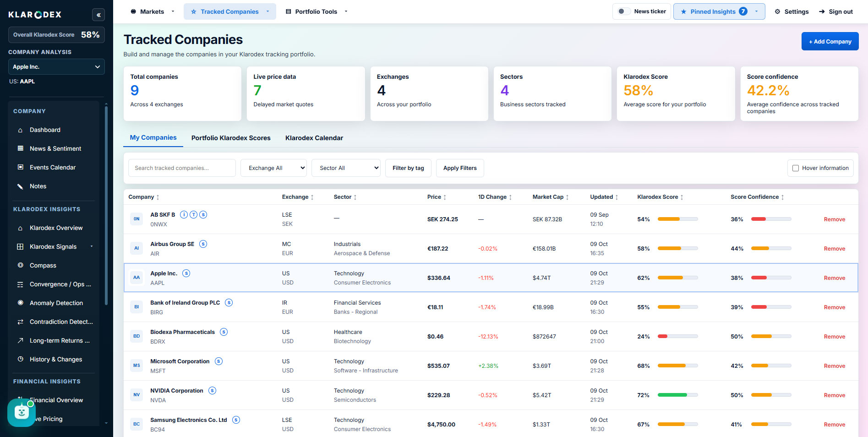The image size is (868, 437).
Task: Click the Contradiction Detection arrows icon
Action: pos(20,322)
